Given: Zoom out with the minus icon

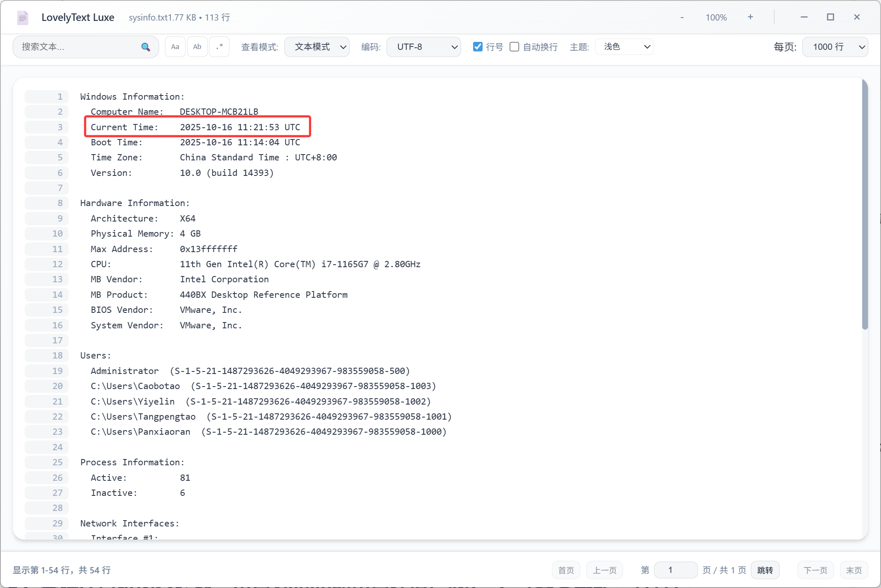Looking at the screenshot, I should [682, 18].
